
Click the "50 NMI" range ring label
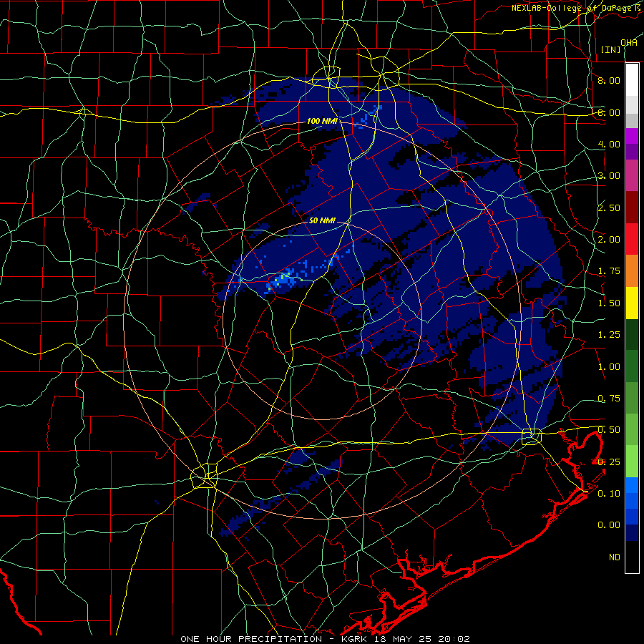coord(322,220)
